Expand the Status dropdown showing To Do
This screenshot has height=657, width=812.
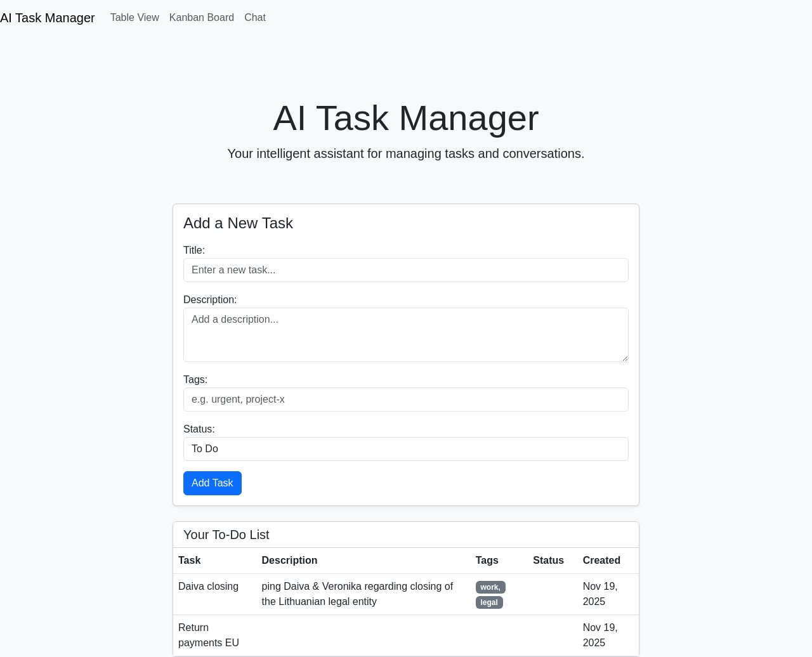click(x=405, y=449)
